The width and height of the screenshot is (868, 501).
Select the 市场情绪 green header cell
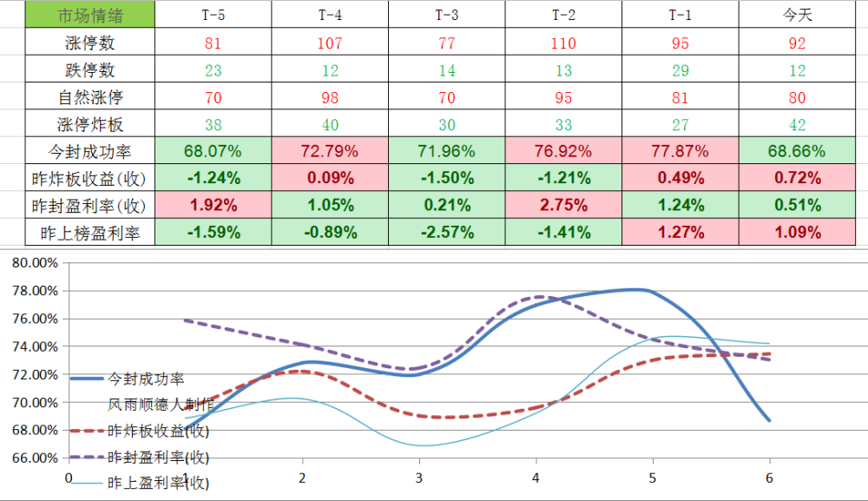pos(89,15)
